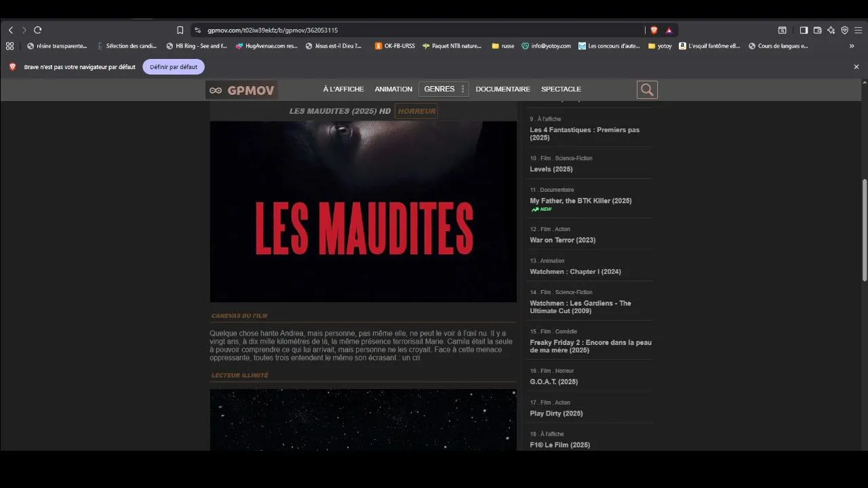Open 'Les concours d'aute...' bookmark

point(609,46)
